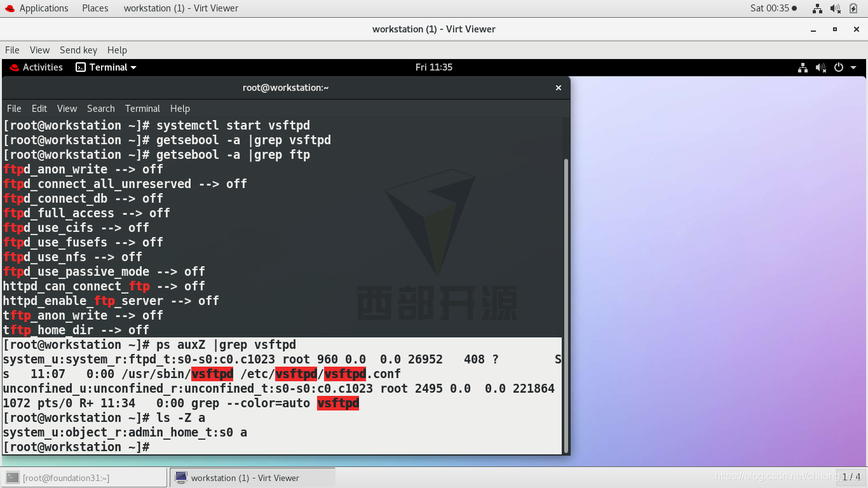Click the ftpd_full_access --> off line

pyautogui.click(x=86, y=213)
